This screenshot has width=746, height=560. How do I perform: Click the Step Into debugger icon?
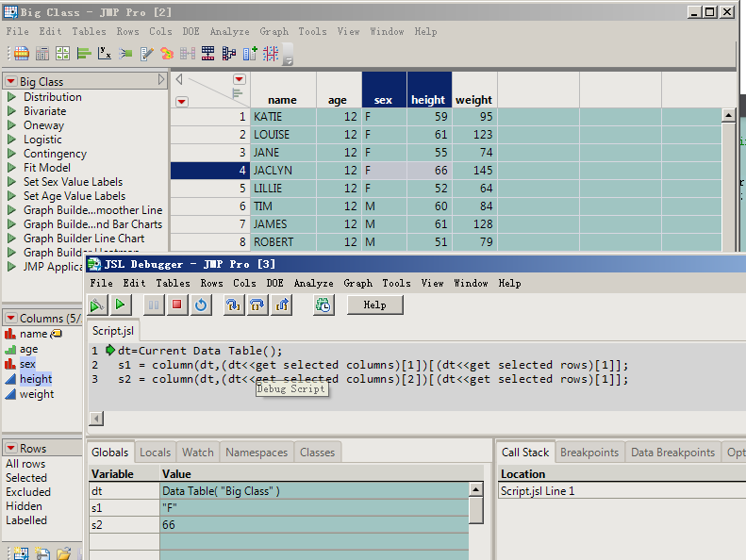(x=234, y=305)
